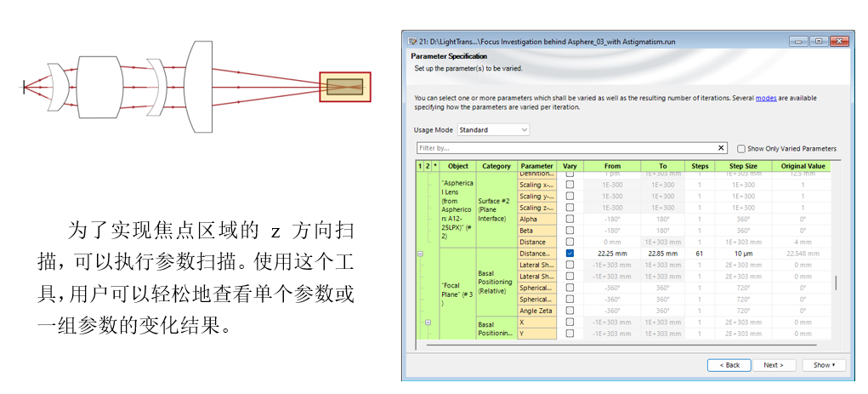Enable Show Only Varied Parameters checkbox
Screen dimensions: 868x394
point(741,149)
